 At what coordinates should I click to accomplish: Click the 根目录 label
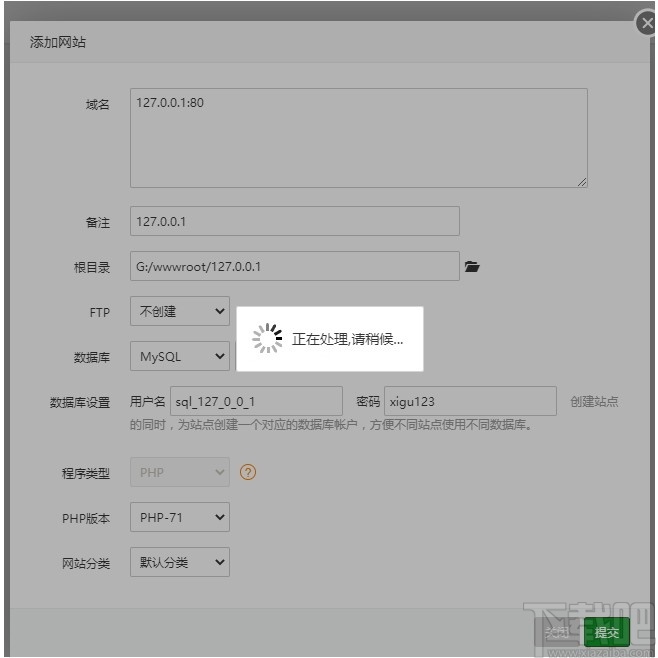pyautogui.click(x=92, y=267)
